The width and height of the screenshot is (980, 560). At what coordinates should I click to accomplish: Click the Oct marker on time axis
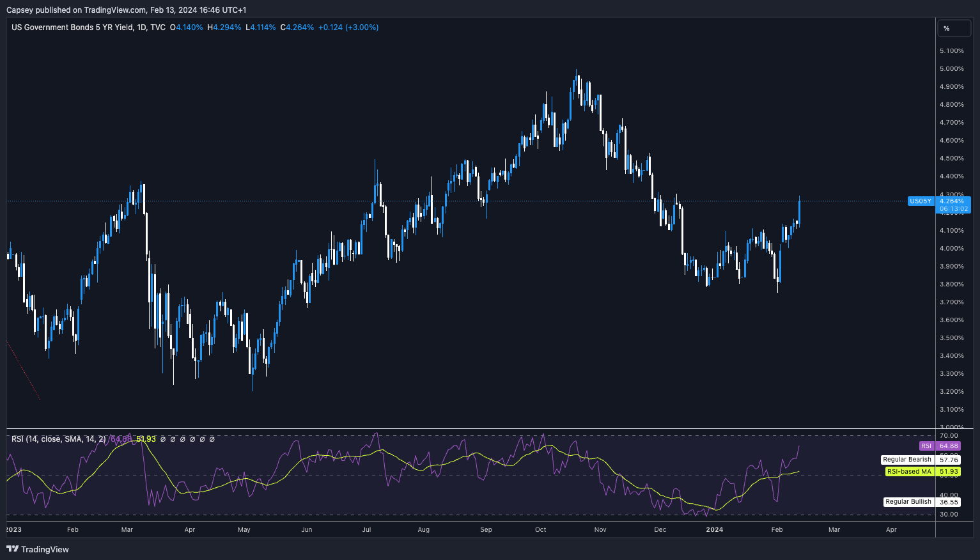541,529
